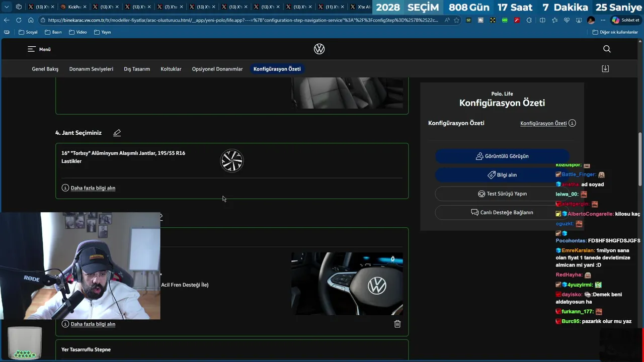
Task: Open the site search magnifier
Action: tap(607, 49)
